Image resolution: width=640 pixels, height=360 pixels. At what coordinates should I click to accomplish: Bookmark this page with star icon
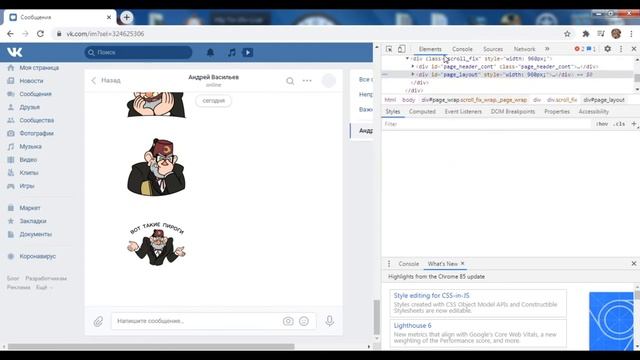click(x=567, y=34)
